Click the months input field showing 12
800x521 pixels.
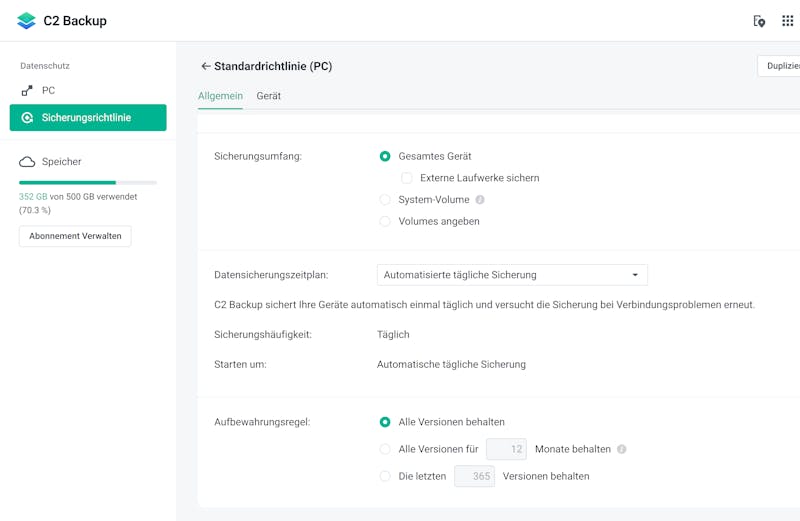point(506,449)
